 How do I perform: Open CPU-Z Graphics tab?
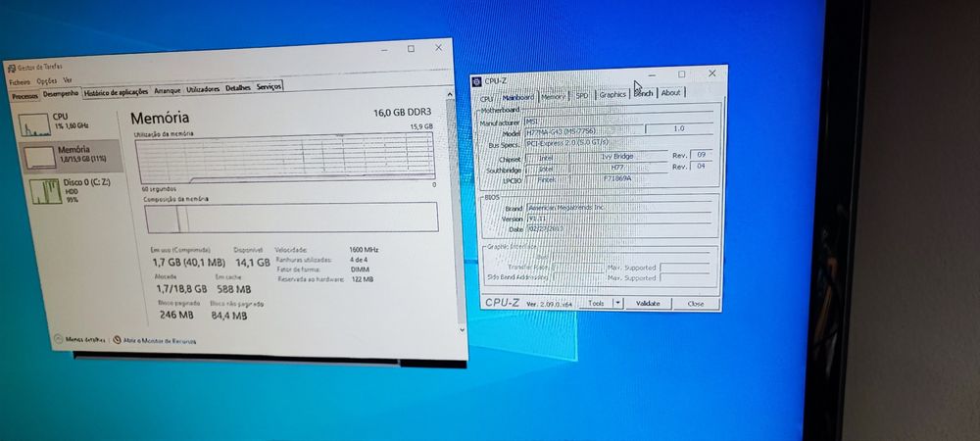pos(612,94)
